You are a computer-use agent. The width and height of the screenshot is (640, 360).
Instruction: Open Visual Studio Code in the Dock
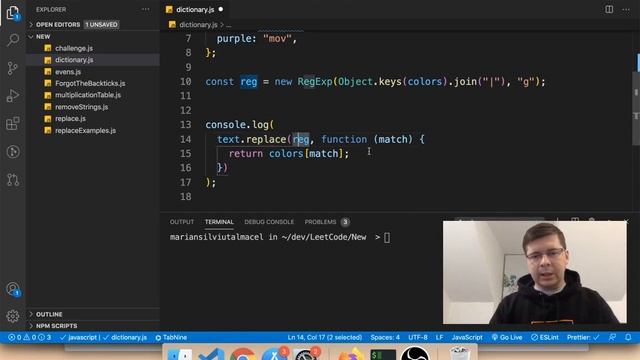[212, 355]
